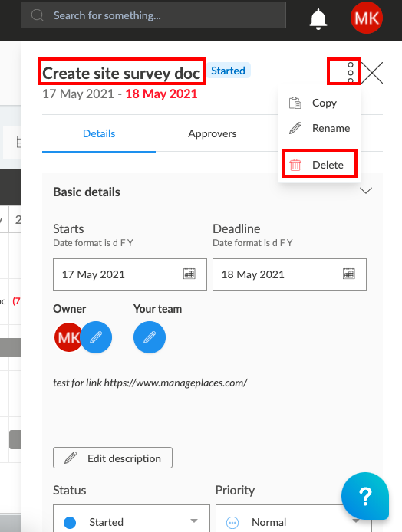The height and width of the screenshot is (532, 402).
Task: Close the task details panel
Action: click(372, 73)
